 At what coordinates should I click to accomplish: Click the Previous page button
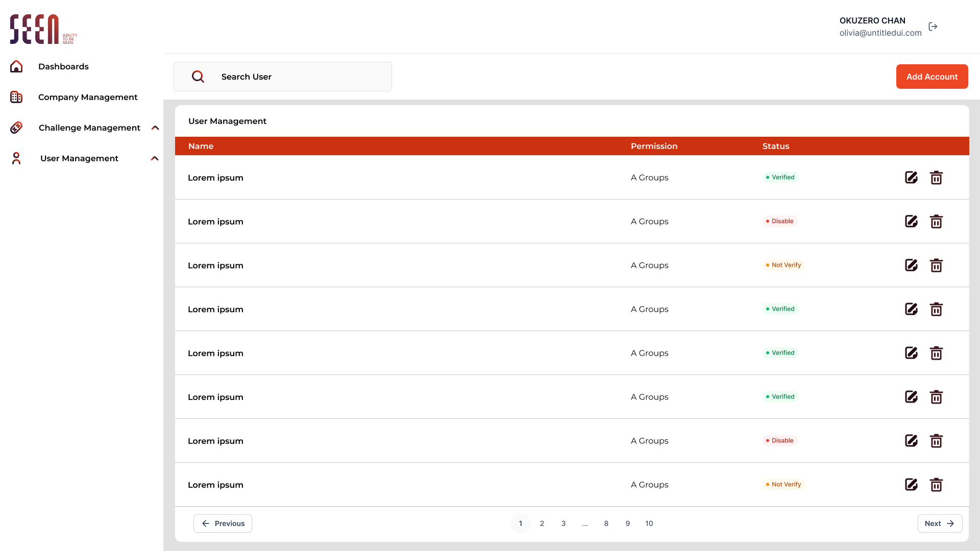tap(223, 523)
